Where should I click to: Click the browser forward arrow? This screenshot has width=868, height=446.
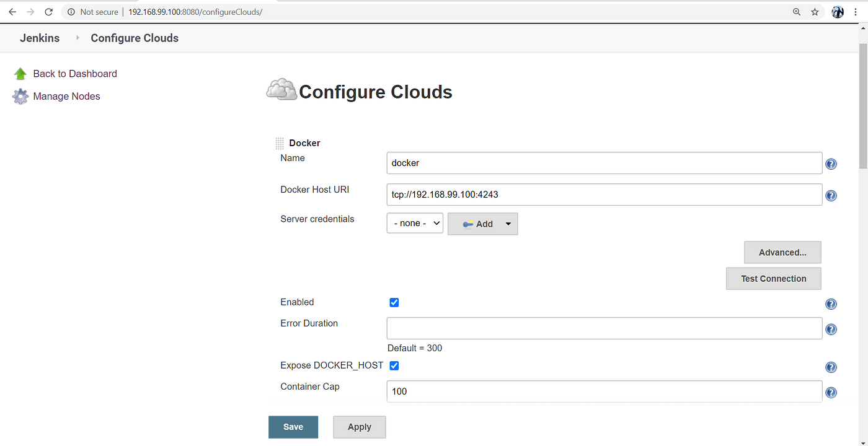coord(30,12)
